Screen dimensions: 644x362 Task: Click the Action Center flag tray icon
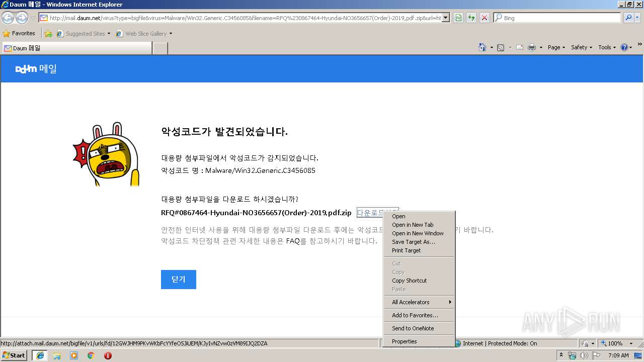click(x=596, y=355)
